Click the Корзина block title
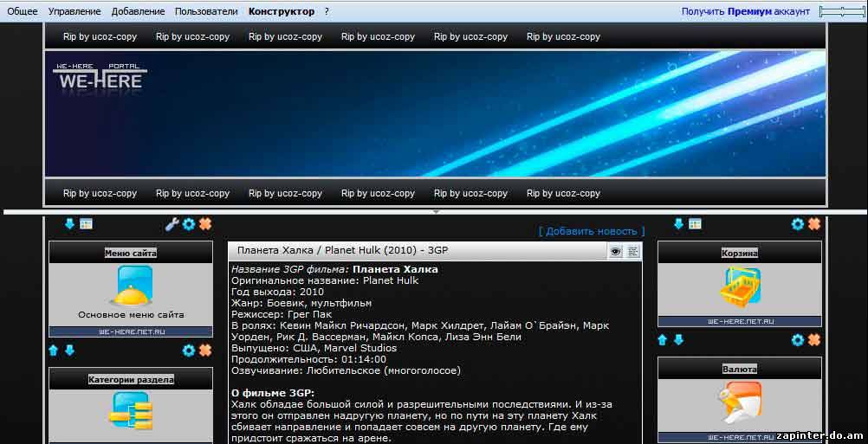 pyautogui.click(x=740, y=254)
